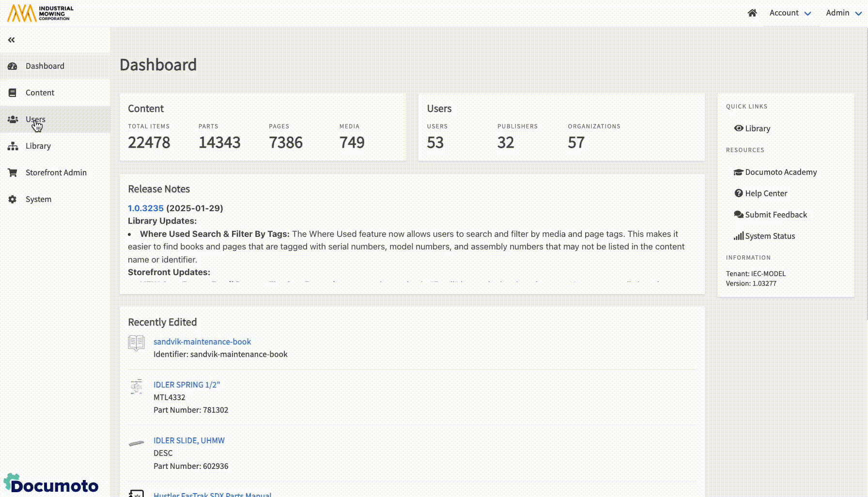Open IDLER SPRING 1/2" part link
The height and width of the screenshot is (497, 868).
pos(186,385)
